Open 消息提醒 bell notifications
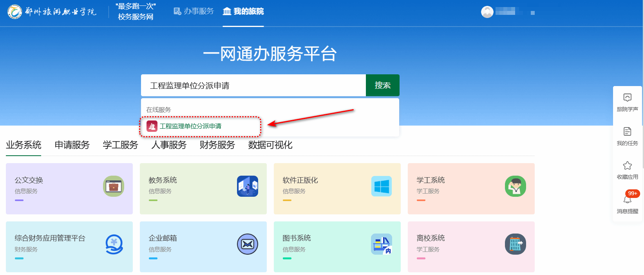644x275 pixels. click(x=627, y=203)
